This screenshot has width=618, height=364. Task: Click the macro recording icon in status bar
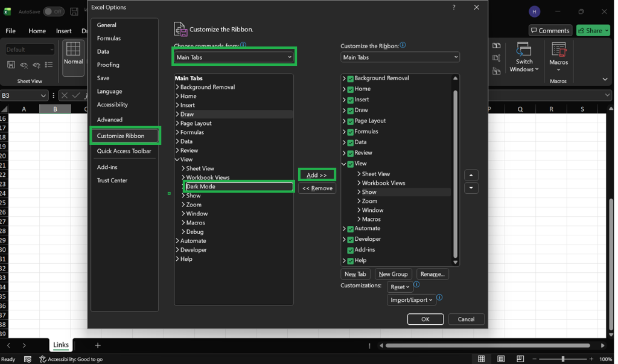(28, 359)
